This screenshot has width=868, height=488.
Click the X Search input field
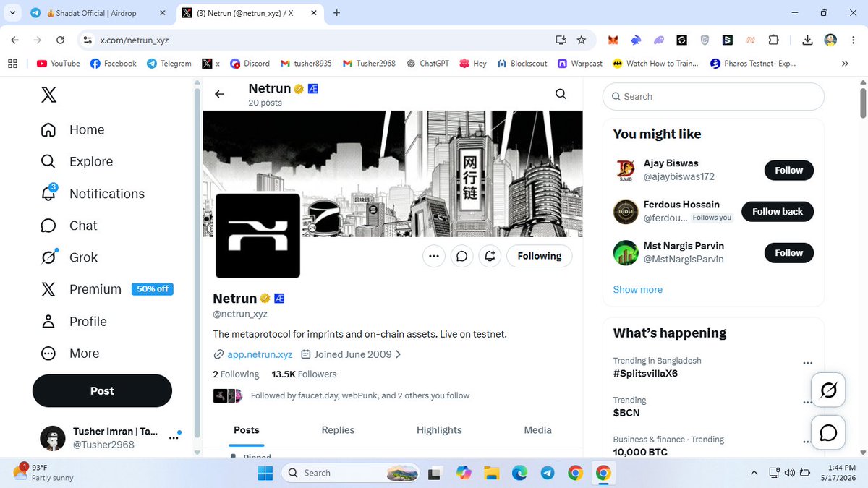point(713,96)
